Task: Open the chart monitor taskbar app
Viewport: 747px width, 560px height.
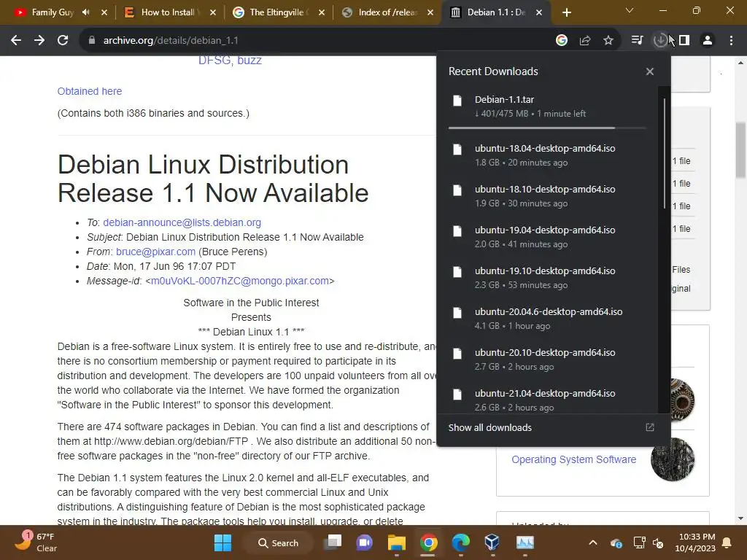Action: 525,542
